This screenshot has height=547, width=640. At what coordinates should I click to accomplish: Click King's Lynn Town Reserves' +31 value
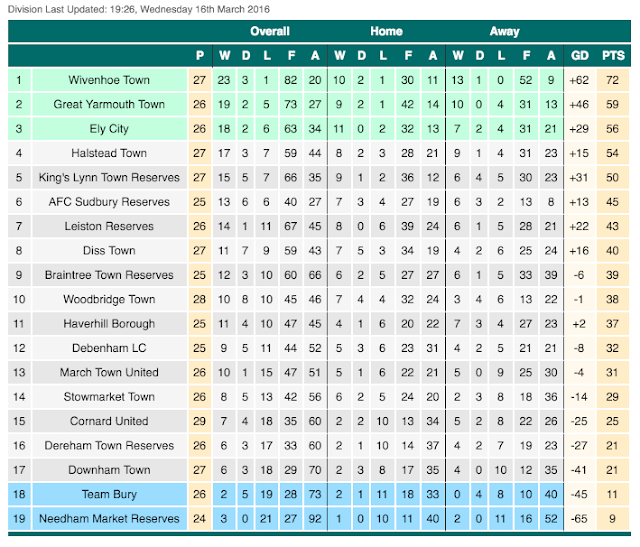(x=579, y=178)
